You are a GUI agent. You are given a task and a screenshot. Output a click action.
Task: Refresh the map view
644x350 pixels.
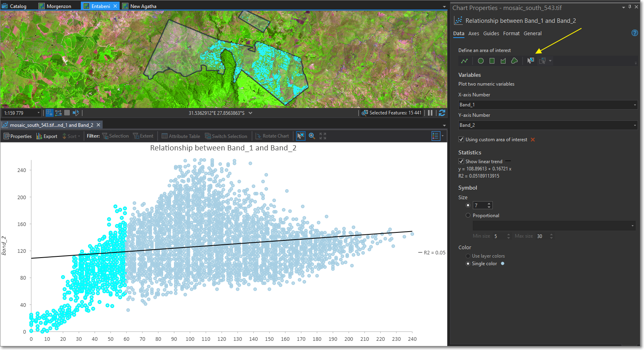click(x=442, y=113)
